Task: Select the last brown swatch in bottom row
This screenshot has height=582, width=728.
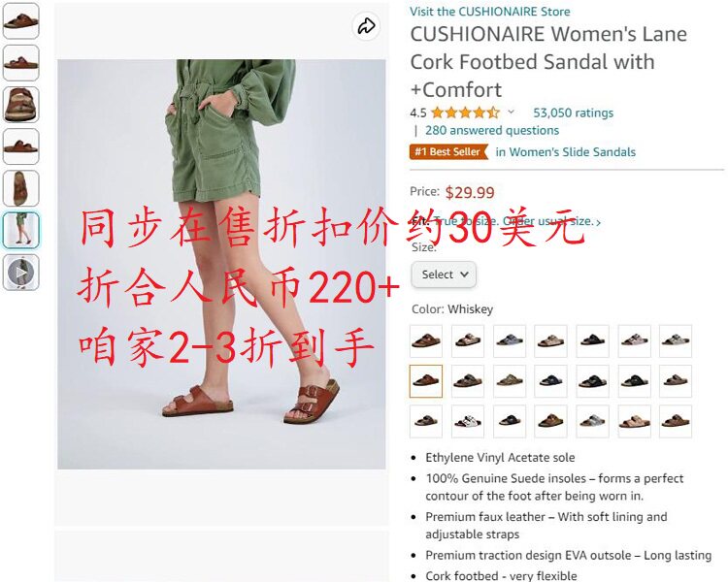Action: (676, 421)
